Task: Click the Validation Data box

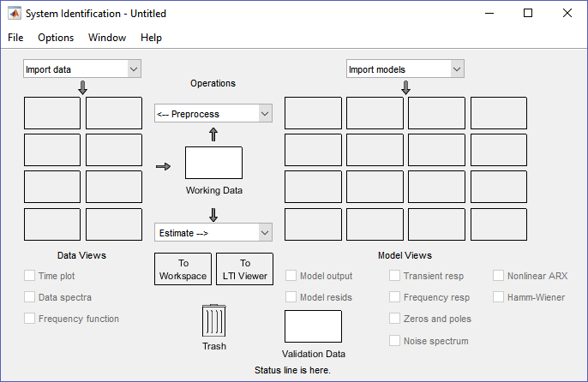Action: pos(313,326)
